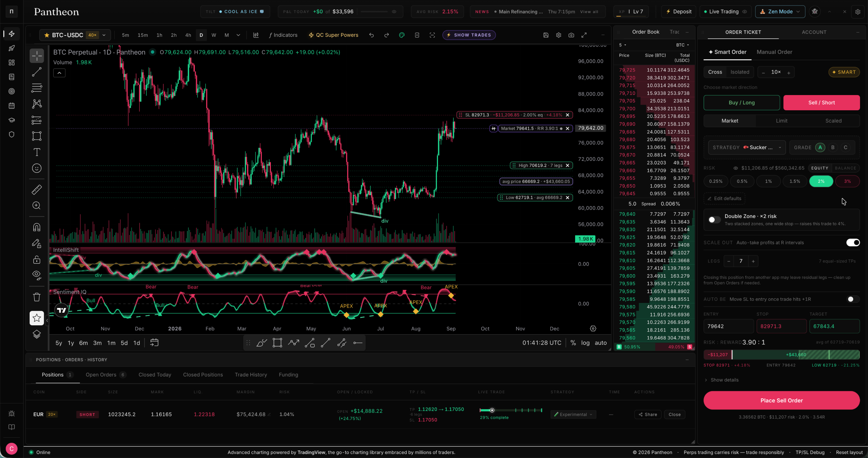Click the buy/sell ratio bar under order book
868x458 pixels.
point(655,347)
